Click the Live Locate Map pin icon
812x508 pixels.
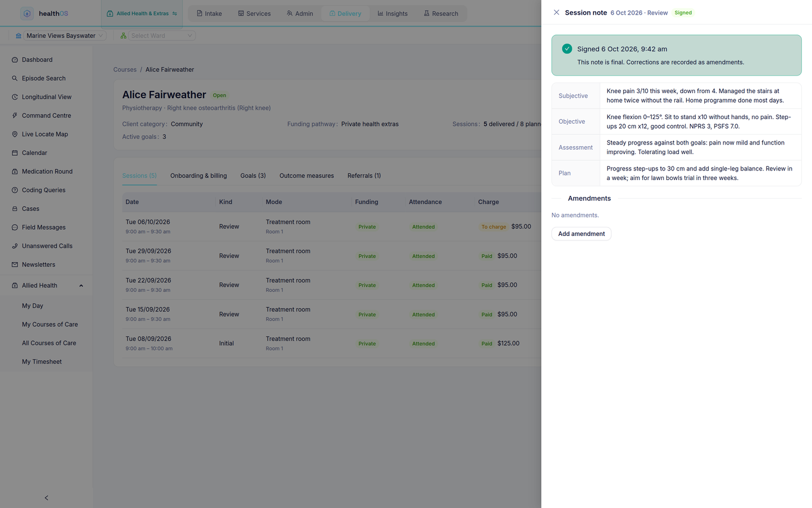[x=15, y=134]
